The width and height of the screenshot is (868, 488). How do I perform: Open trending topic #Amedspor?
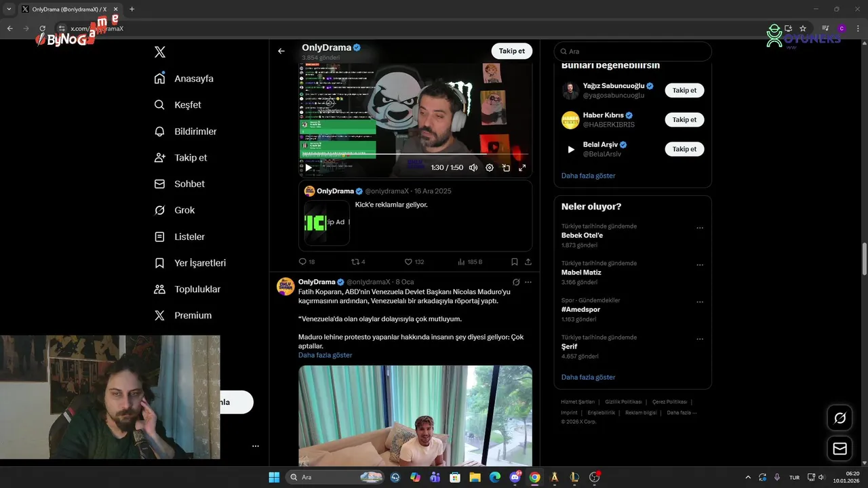pos(580,310)
